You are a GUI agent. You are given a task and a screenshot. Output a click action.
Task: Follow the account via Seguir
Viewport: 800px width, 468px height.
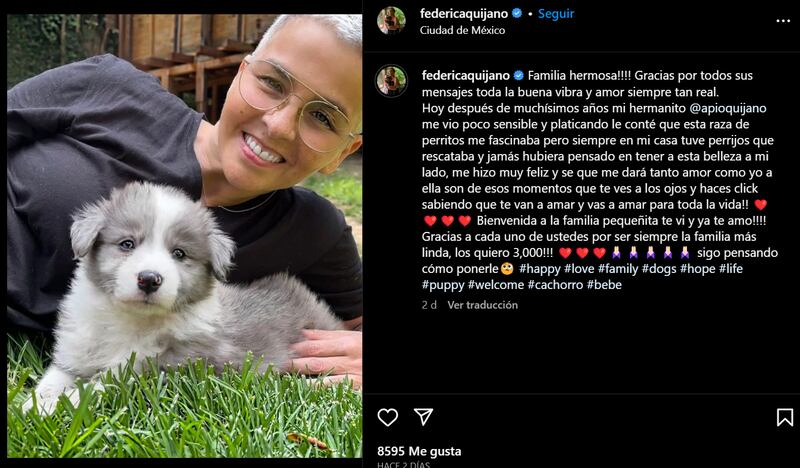pos(556,14)
